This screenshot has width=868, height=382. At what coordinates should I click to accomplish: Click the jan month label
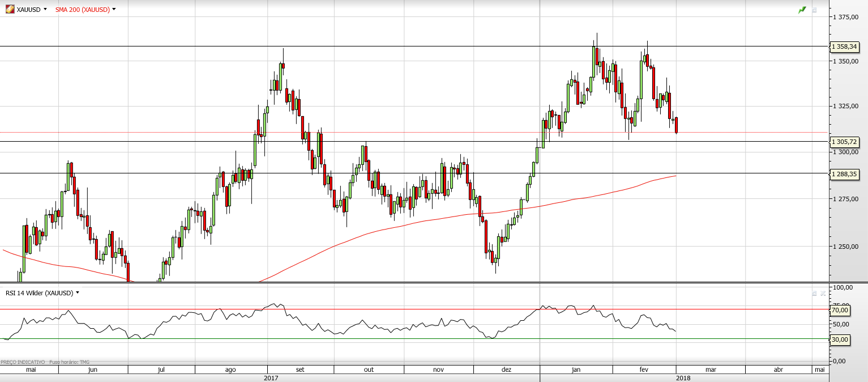[576, 370]
